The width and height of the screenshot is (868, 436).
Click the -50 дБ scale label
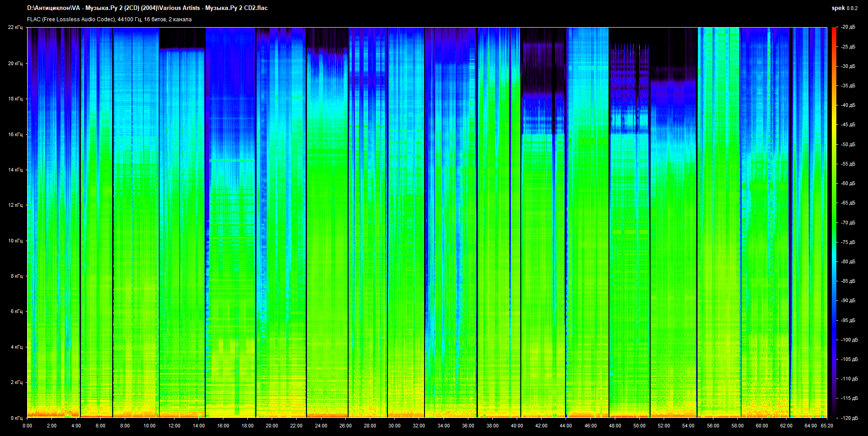click(848, 144)
